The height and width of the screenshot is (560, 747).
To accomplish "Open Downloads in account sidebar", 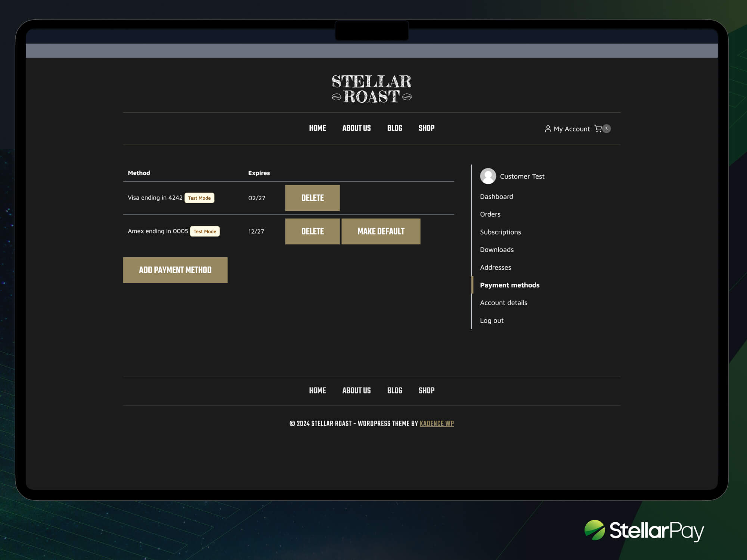I will click(x=496, y=249).
